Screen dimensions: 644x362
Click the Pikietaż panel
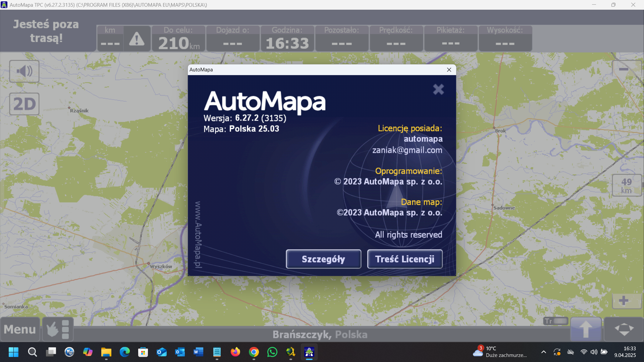pyautogui.click(x=451, y=39)
